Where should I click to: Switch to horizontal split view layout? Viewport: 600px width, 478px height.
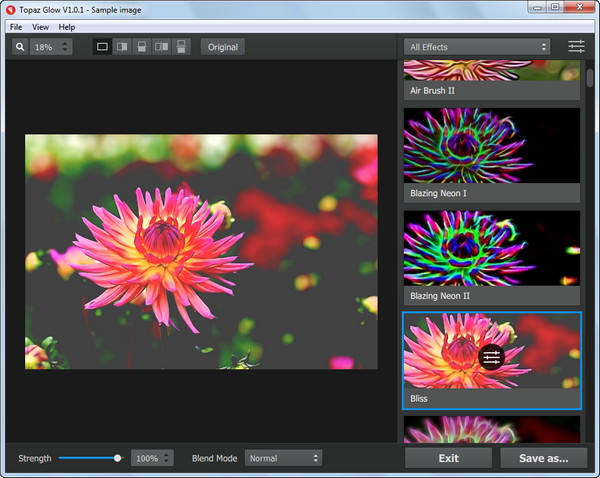(x=142, y=47)
